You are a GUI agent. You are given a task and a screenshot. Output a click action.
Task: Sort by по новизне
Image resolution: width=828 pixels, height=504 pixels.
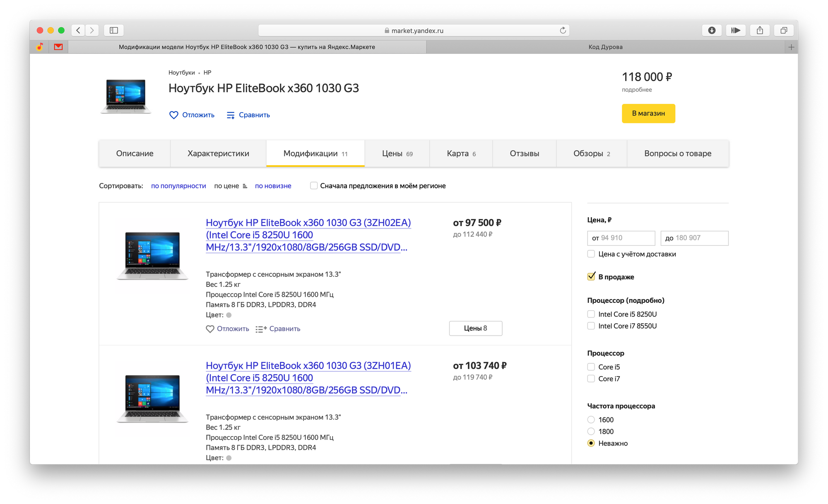[x=273, y=186]
